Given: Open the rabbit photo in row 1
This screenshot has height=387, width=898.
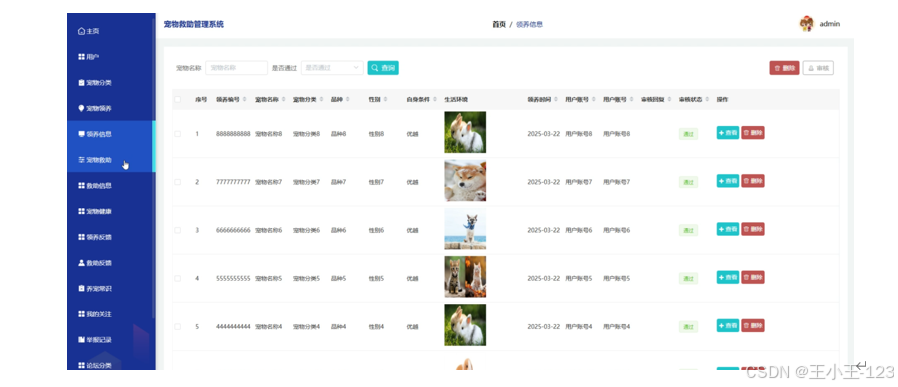Looking at the screenshot, I should click(465, 132).
